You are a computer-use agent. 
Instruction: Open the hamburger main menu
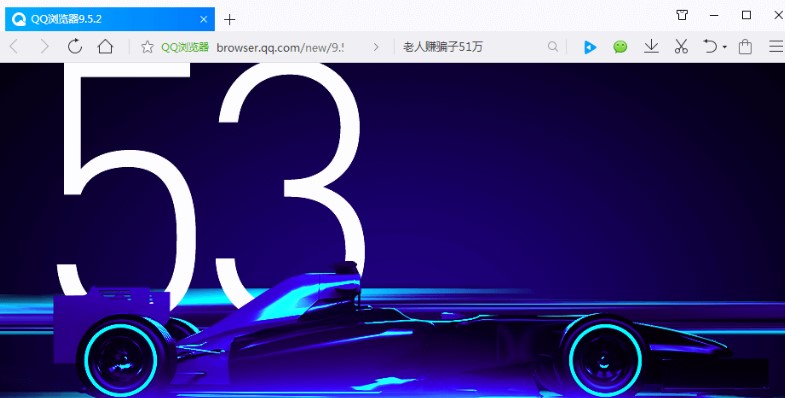(776, 47)
